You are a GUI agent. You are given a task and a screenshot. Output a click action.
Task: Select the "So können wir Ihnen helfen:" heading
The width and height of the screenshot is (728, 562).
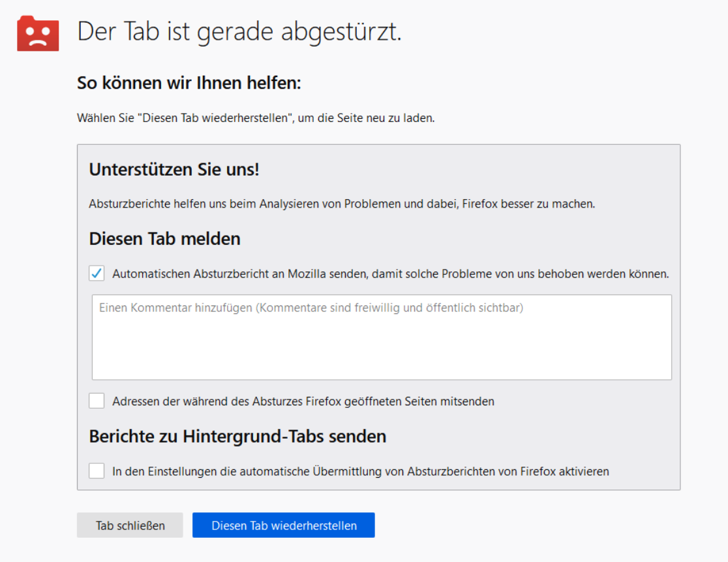click(x=189, y=84)
